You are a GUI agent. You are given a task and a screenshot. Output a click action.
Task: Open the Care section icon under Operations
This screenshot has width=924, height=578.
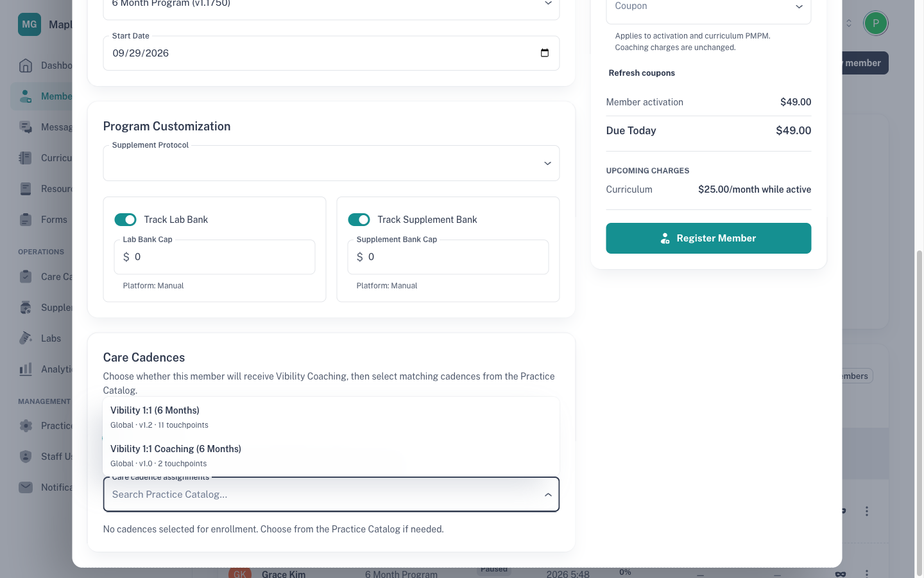pyautogui.click(x=26, y=277)
